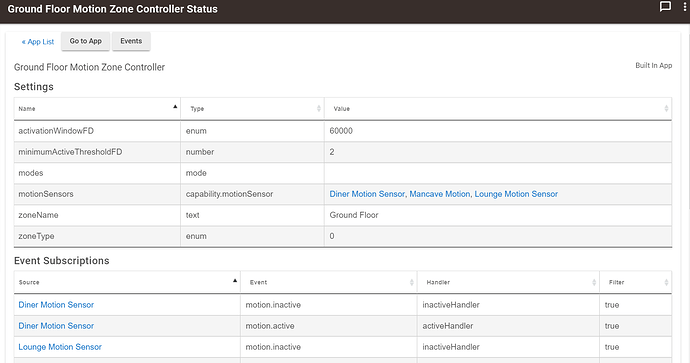Open Lounge Motion Sensor subscription source link
Screen dimensions: 690x363
60,347
